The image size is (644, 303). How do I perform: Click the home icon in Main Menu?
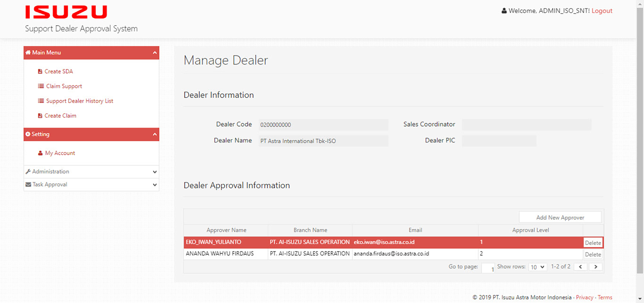tap(28, 52)
